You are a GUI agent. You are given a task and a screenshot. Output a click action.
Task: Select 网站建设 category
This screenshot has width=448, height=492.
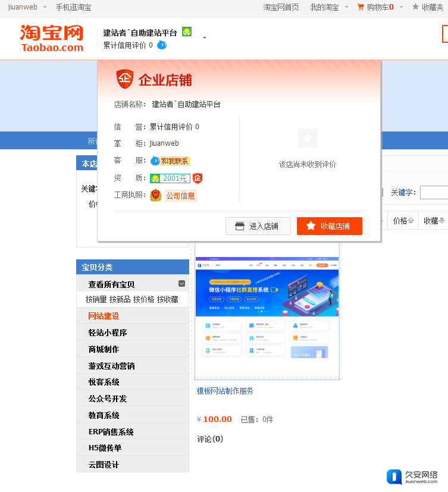[x=104, y=316]
